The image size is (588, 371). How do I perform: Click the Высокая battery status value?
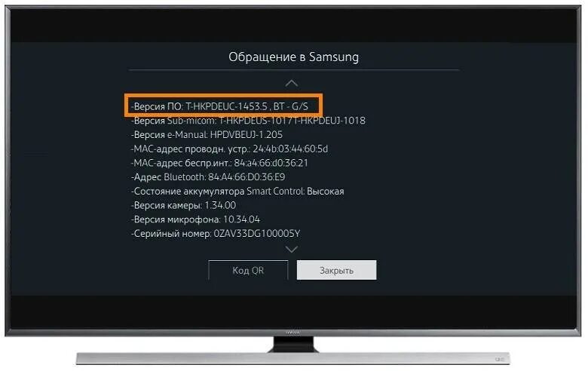[x=326, y=192]
